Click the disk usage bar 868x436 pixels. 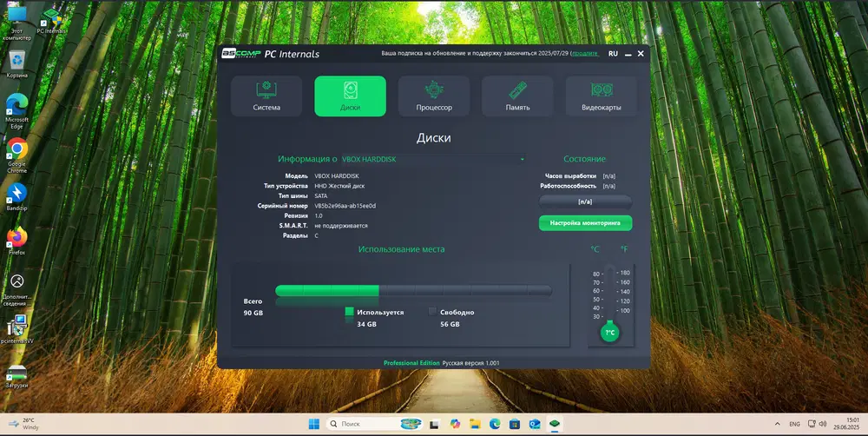pyautogui.click(x=413, y=290)
